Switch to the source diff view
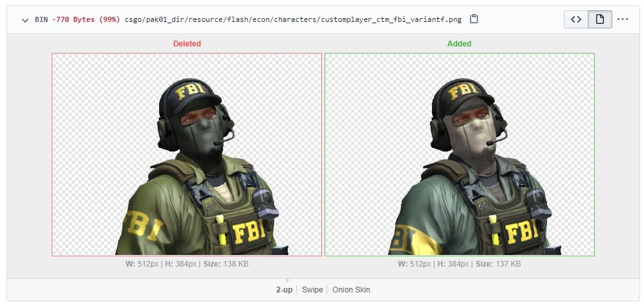Screen dimensions: 644x306 [x=575, y=19]
